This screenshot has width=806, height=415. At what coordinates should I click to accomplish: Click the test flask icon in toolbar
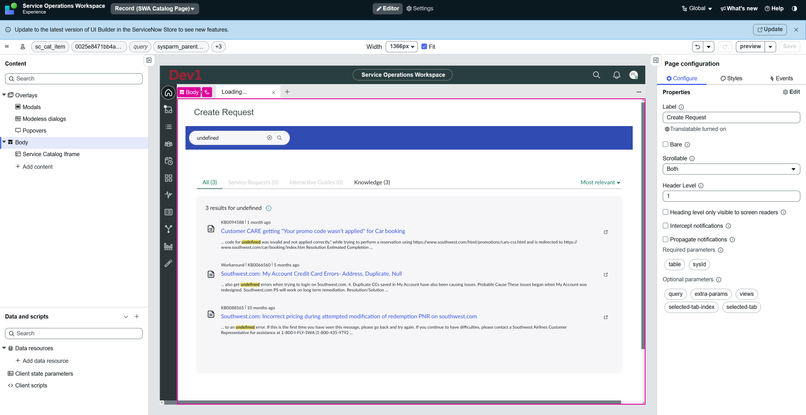click(x=23, y=47)
